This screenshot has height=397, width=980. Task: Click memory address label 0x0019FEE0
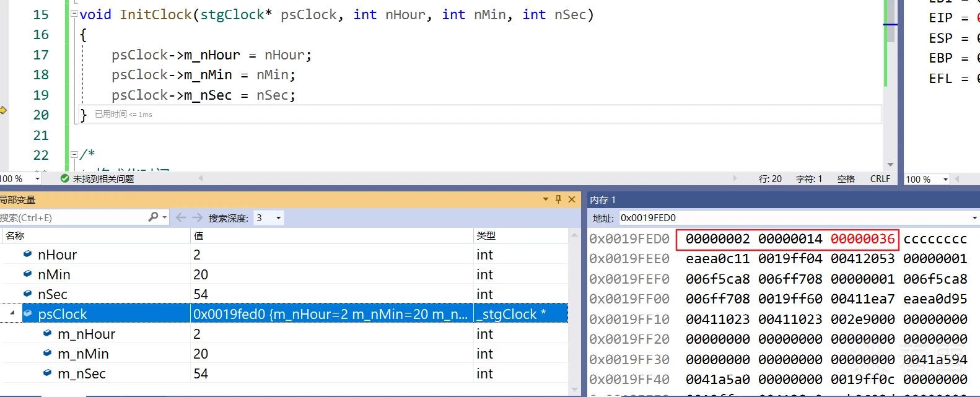(629, 258)
